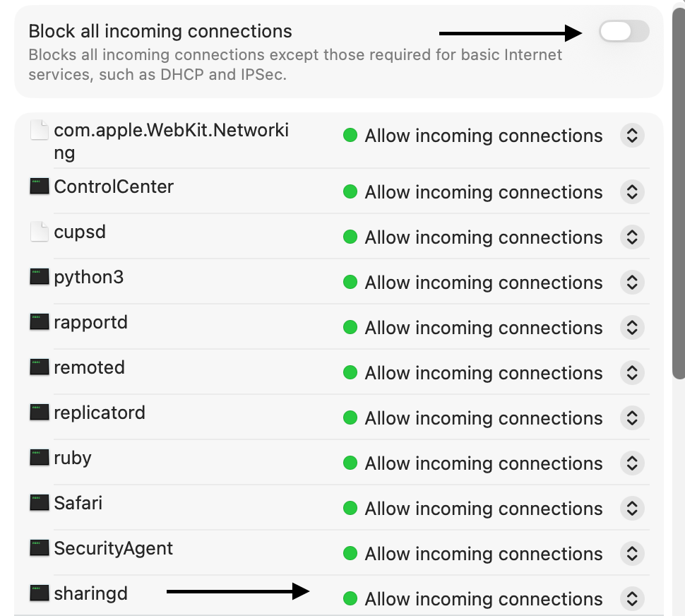Open the ruby connection options popup
685x616 pixels.
pos(632,463)
